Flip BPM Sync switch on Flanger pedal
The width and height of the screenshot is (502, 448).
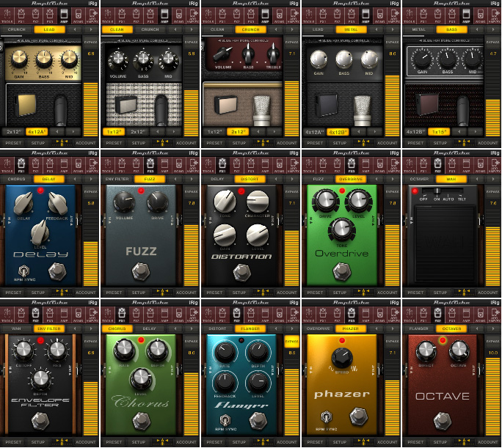pyautogui.click(x=225, y=419)
